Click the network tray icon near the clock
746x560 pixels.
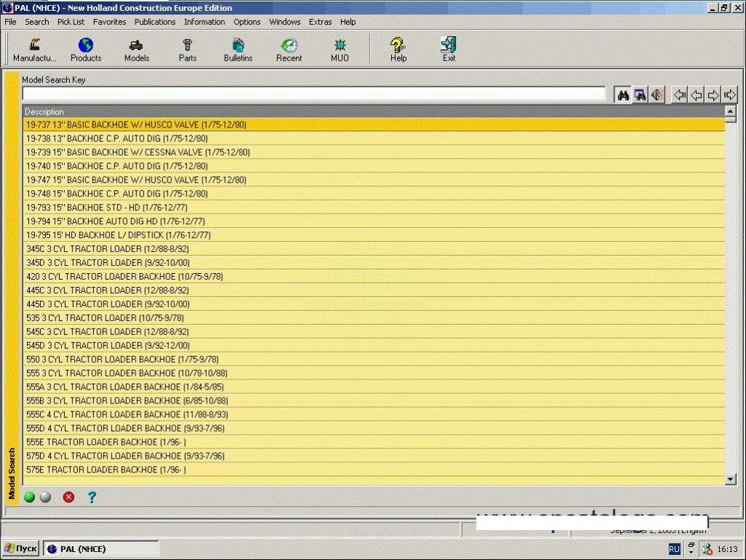coord(707,549)
